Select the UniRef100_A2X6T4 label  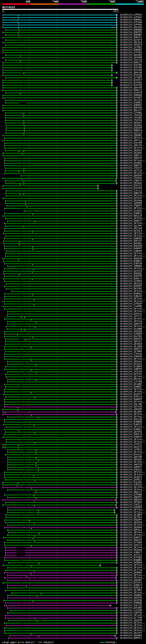[x=131, y=40]
